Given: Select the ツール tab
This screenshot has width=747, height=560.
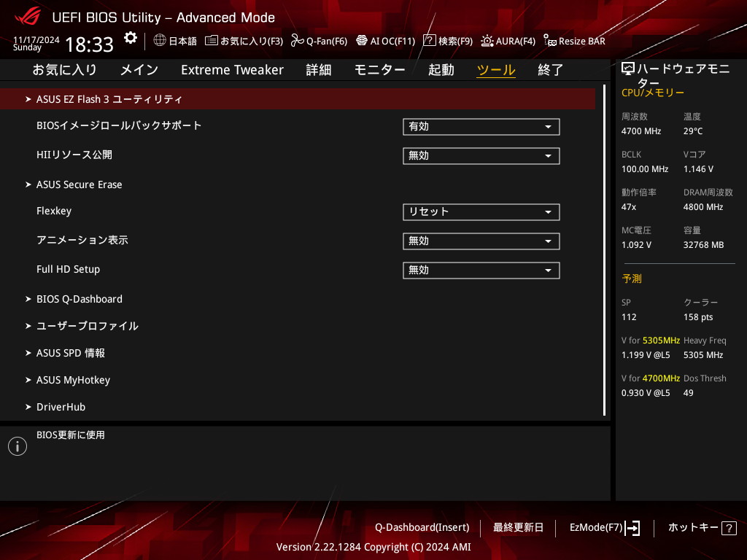Looking at the screenshot, I should click(496, 70).
